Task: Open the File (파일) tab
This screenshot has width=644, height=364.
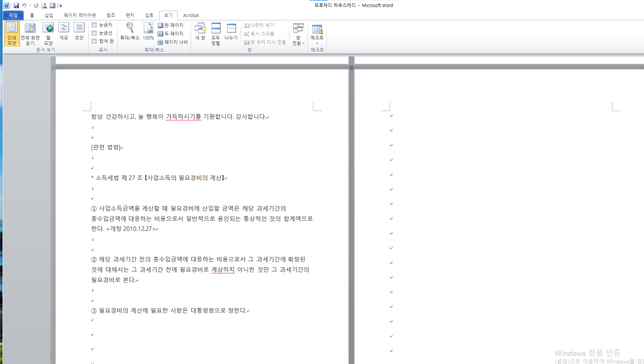Action: pyautogui.click(x=13, y=15)
